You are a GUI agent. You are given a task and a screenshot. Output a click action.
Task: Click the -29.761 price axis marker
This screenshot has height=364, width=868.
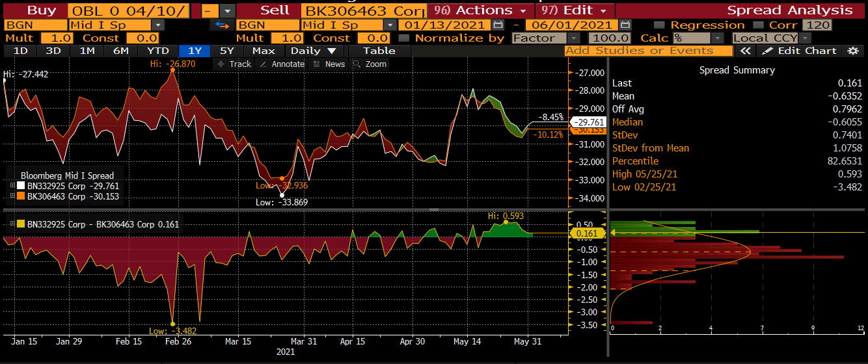(588, 122)
